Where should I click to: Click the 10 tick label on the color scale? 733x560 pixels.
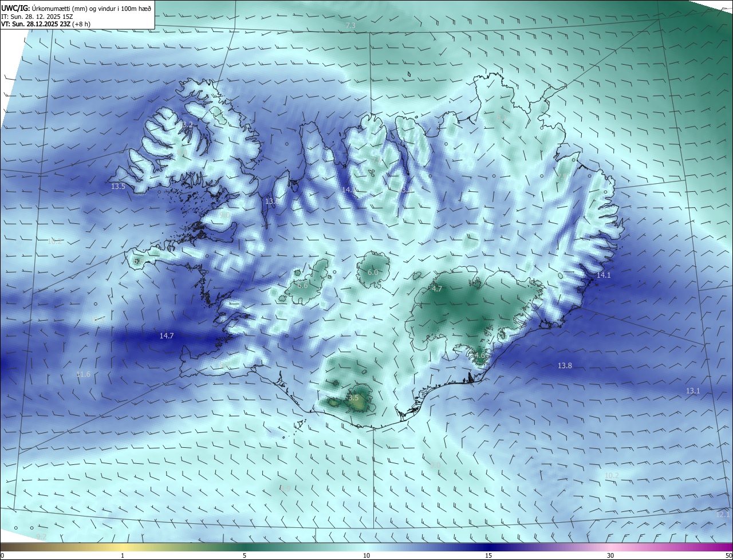coord(366,556)
